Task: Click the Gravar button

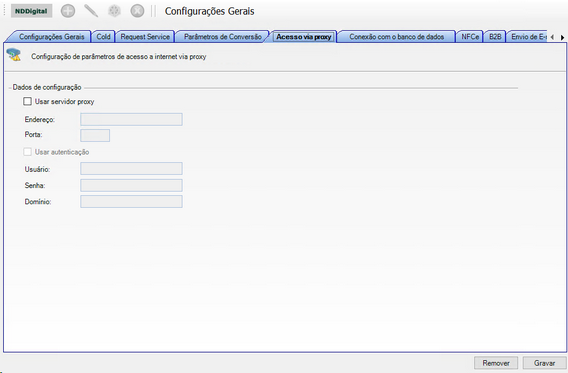Action: 544,363
